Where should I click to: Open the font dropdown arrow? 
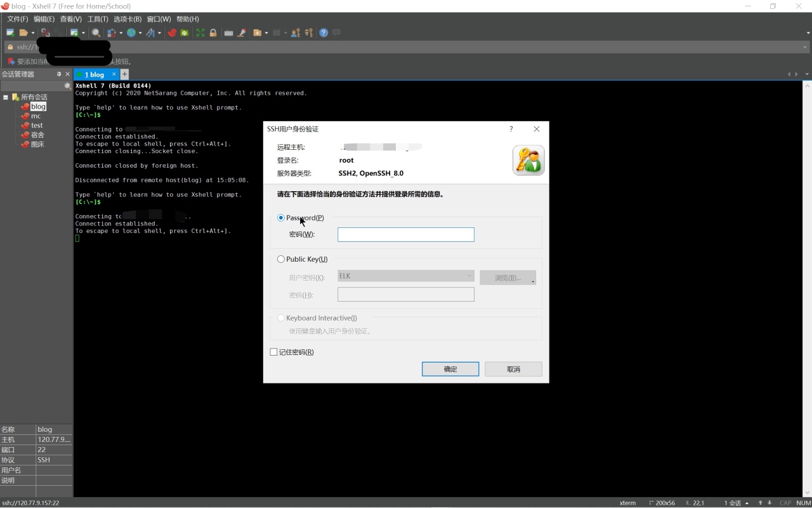pos(159,33)
